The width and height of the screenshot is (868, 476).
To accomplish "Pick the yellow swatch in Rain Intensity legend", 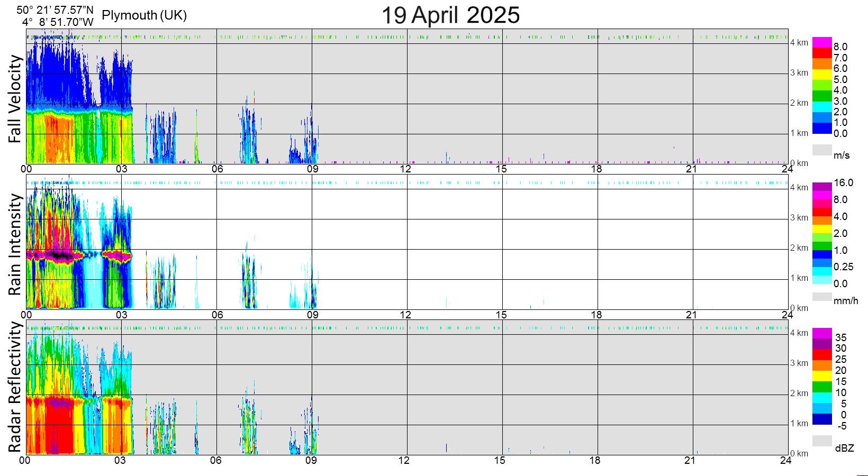I will click(x=822, y=229).
